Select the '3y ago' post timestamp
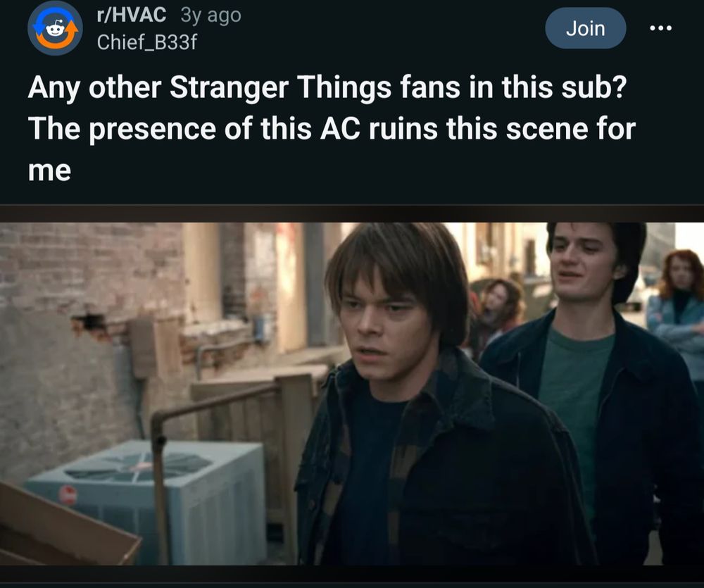The width and height of the screenshot is (704, 588). 211,15
